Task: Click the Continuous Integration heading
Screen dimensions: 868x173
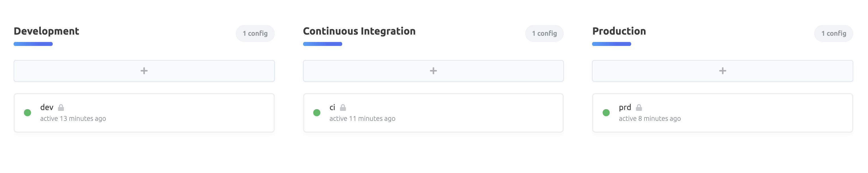Action: (x=359, y=31)
